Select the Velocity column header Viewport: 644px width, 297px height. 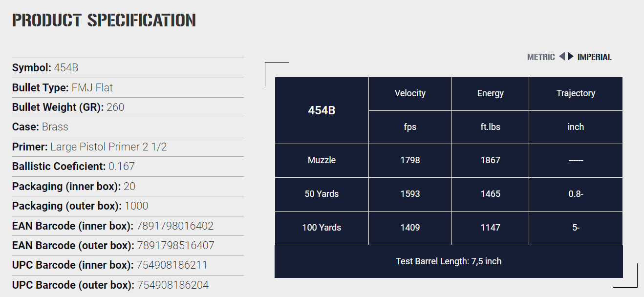410,93
